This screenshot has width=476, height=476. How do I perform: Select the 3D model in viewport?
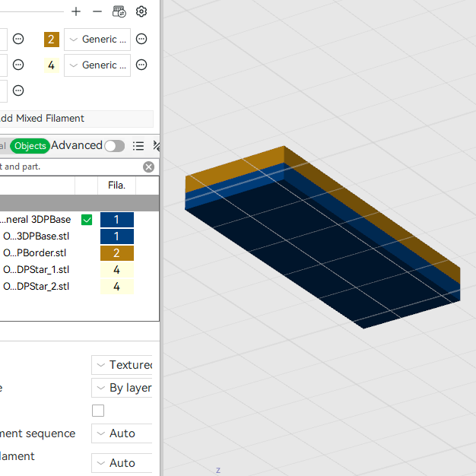(322, 236)
